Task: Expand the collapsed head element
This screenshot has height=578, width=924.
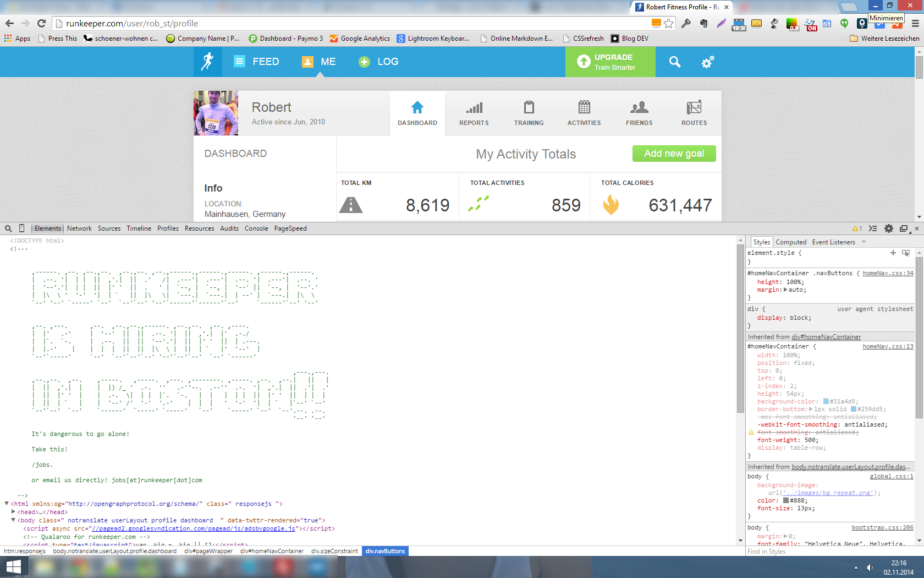Action: tap(13, 512)
